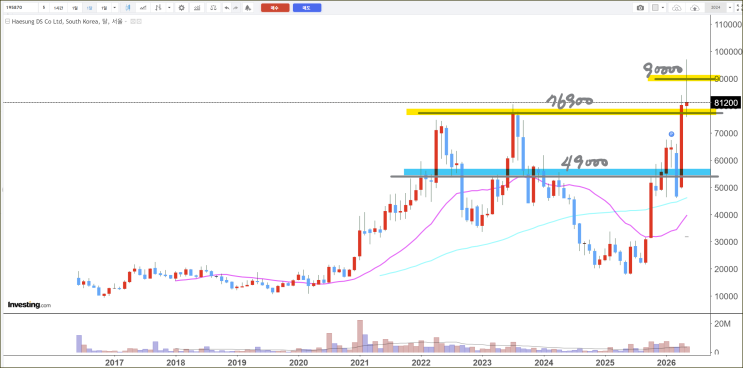The image size is (743, 368).
Task: Open the dropdown next to 2024
Action: tap(730, 8)
